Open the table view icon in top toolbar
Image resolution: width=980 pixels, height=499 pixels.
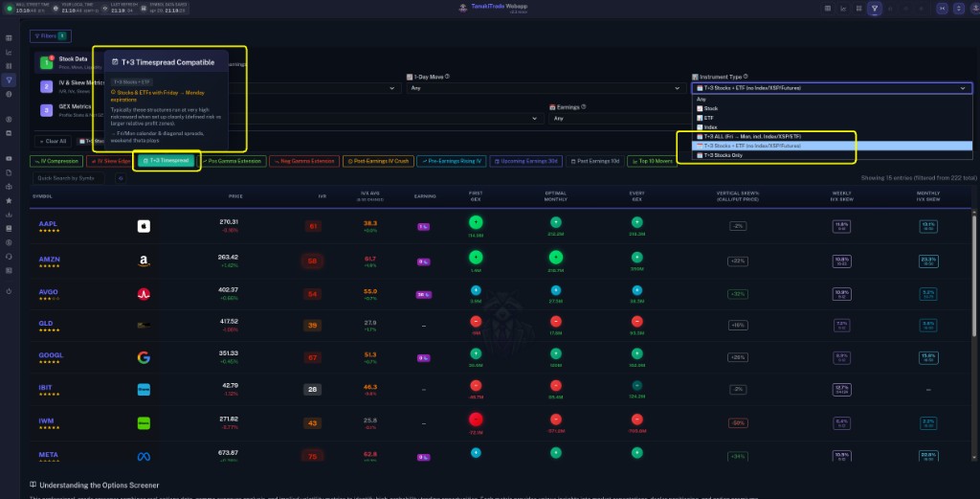[828, 9]
